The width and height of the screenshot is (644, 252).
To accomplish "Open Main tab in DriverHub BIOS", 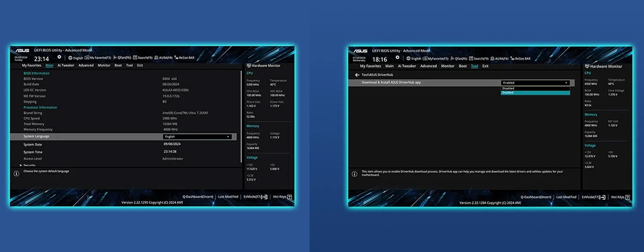I will (x=389, y=66).
